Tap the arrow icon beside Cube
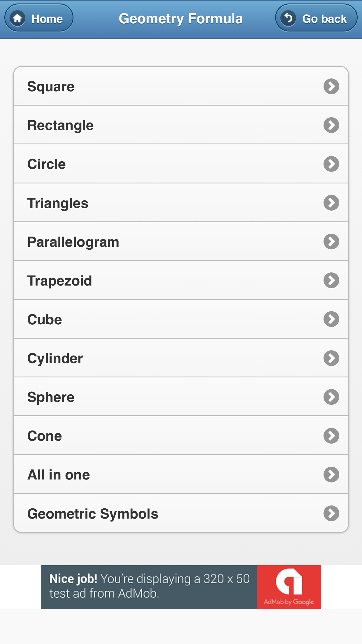Screen dimensions: 362x644 point(331,319)
